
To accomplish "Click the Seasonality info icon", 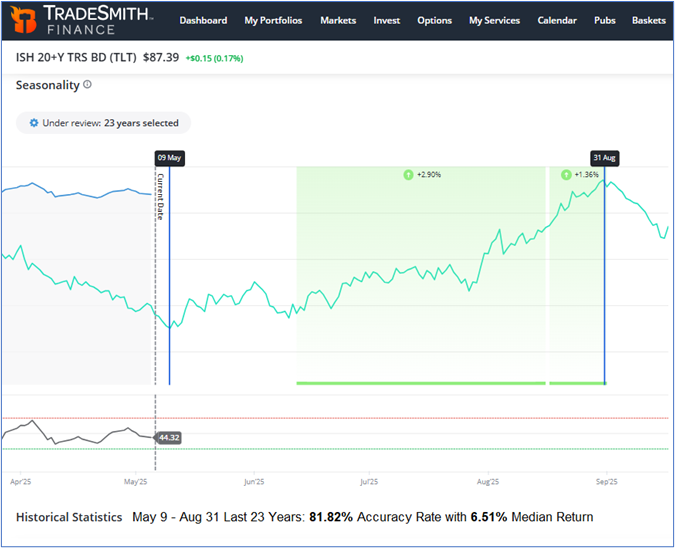I will [87, 84].
